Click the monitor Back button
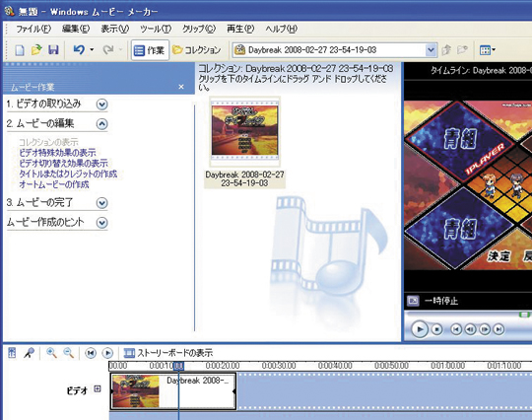 click(456, 329)
